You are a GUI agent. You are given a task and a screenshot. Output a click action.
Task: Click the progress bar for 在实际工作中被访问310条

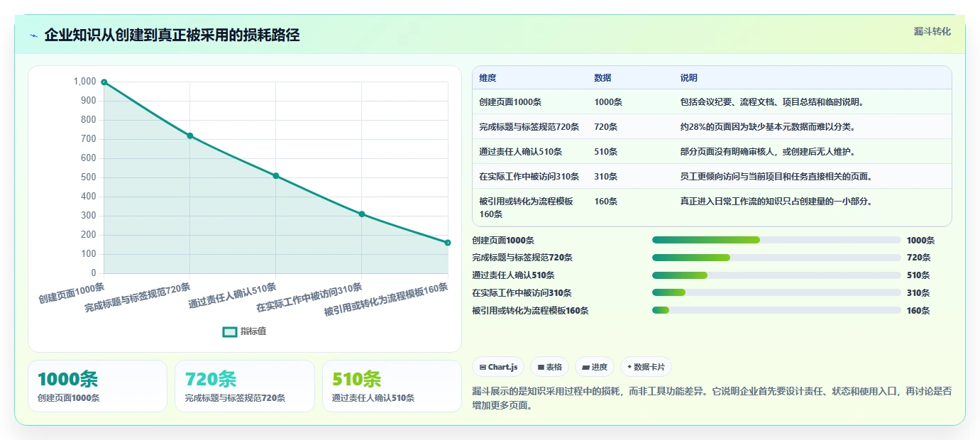pos(776,292)
